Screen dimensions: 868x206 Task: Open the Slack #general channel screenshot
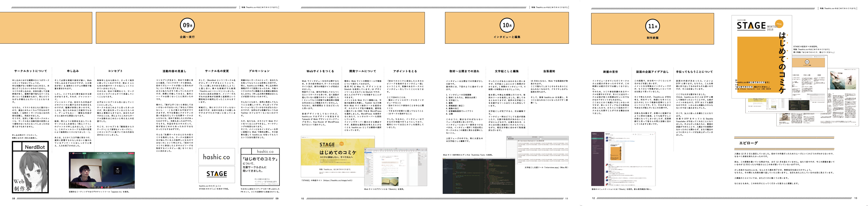[x=623, y=159]
